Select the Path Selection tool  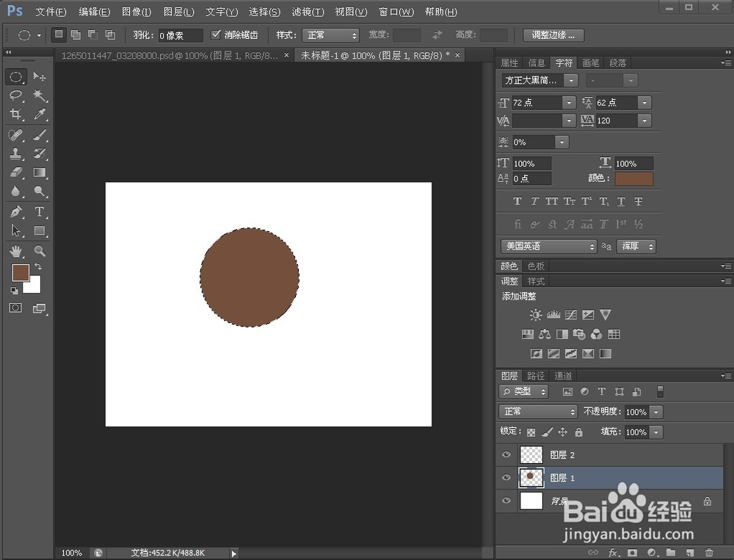(16, 230)
